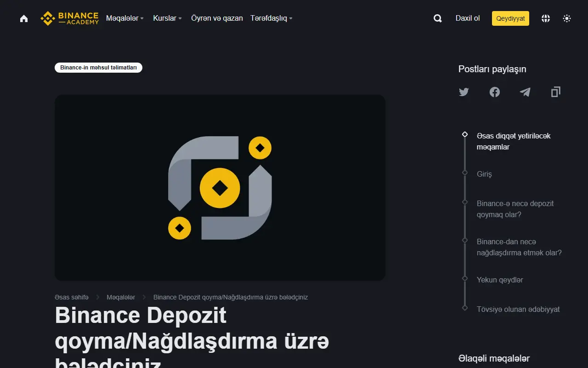Copy the article link icon
The width and height of the screenshot is (588, 368).
[556, 92]
